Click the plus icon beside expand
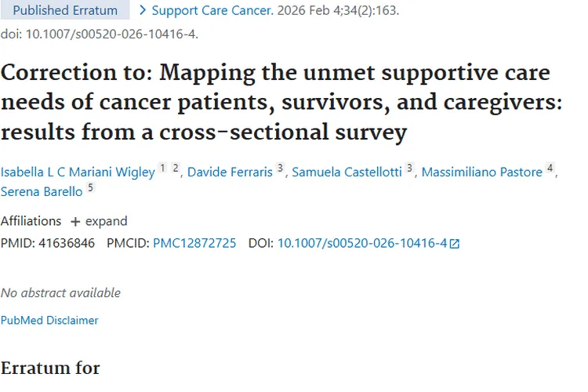588x392 pixels. coord(75,222)
